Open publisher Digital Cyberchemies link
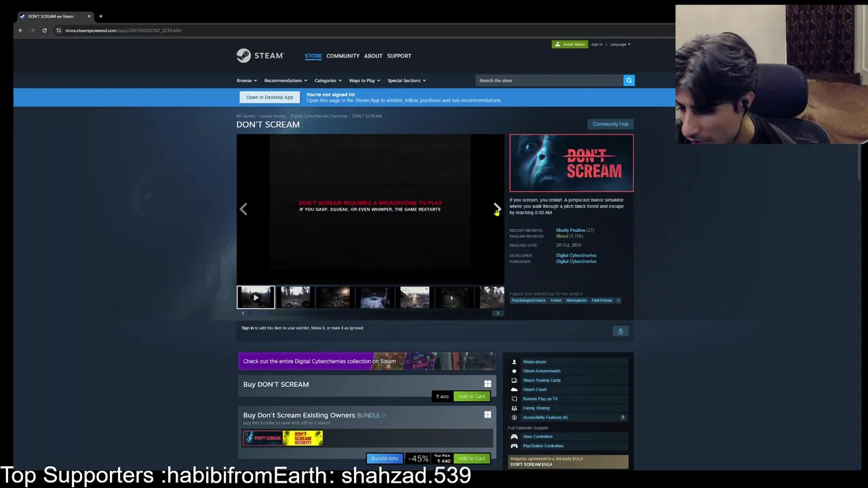Image resolution: width=868 pixels, height=488 pixels. (x=576, y=262)
